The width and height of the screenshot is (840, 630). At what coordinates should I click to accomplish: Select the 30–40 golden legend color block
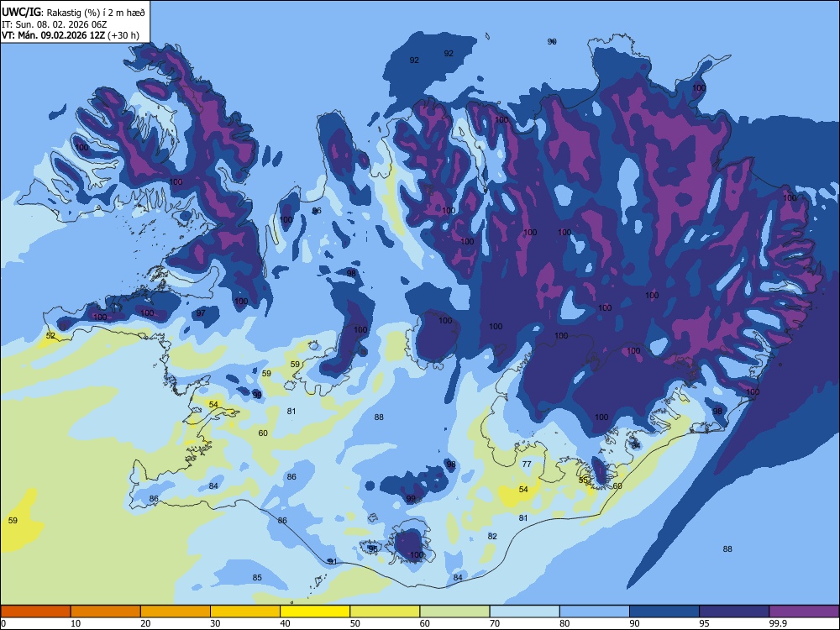(245, 612)
